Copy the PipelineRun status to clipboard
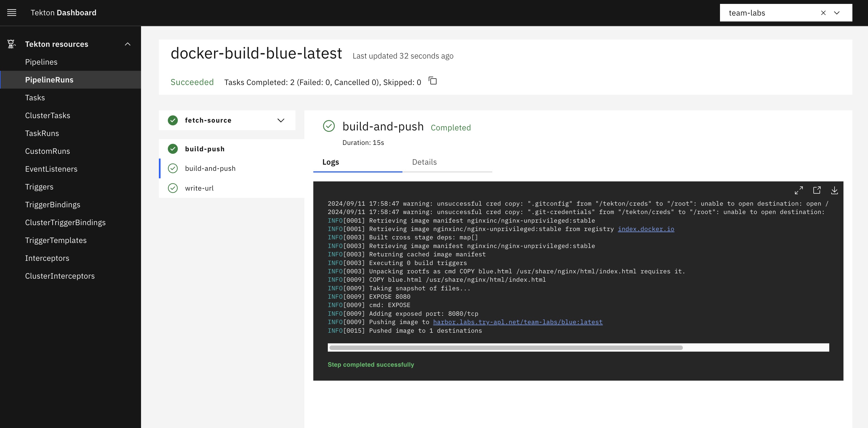The width and height of the screenshot is (868, 428). click(x=433, y=81)
